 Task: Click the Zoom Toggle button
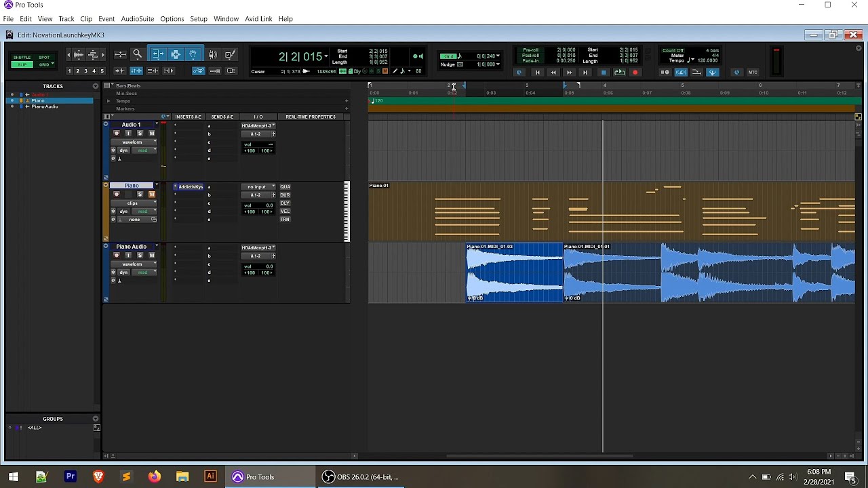[x=120, y=54]
